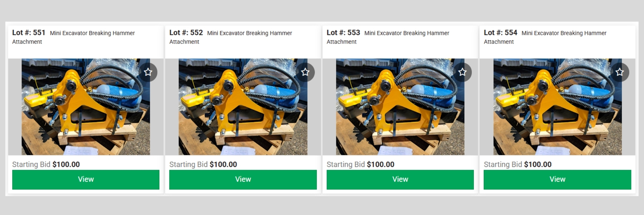Screen dimensions: 644x215
Task: Open the Lot 551 hammer photo
Action: click(x=86, y=107)
